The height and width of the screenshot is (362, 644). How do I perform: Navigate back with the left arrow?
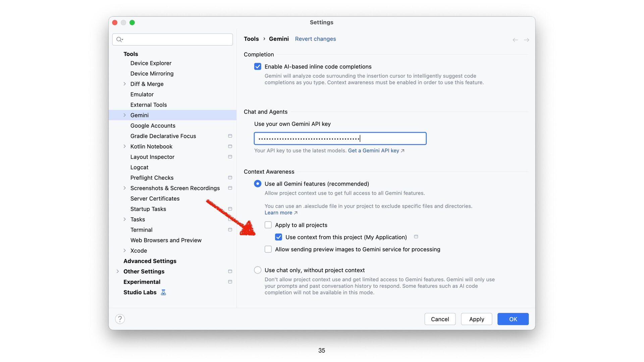tap(515, 40)
